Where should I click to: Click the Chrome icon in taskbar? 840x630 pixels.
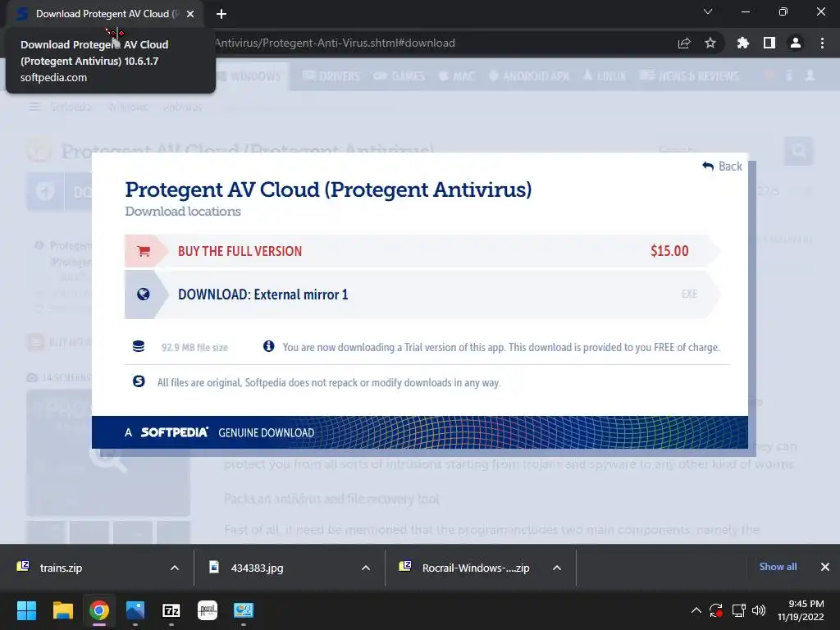point(99,610)
